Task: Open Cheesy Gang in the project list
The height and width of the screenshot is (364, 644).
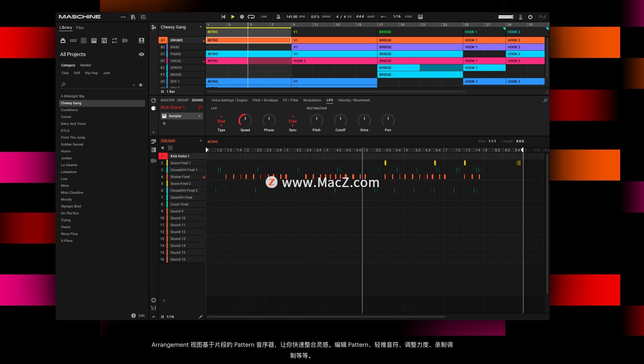Action: click(102, 103)
